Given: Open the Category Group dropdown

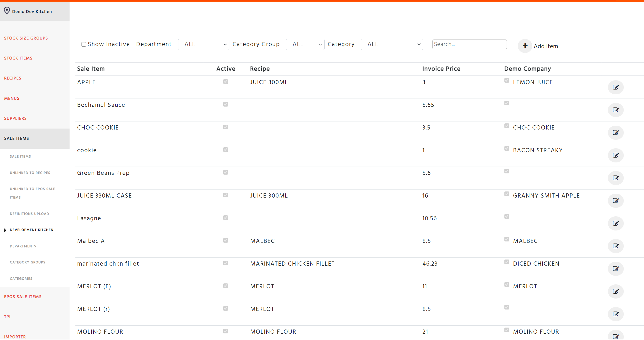Looking at the screenshot, I should (x=305, y=44).
